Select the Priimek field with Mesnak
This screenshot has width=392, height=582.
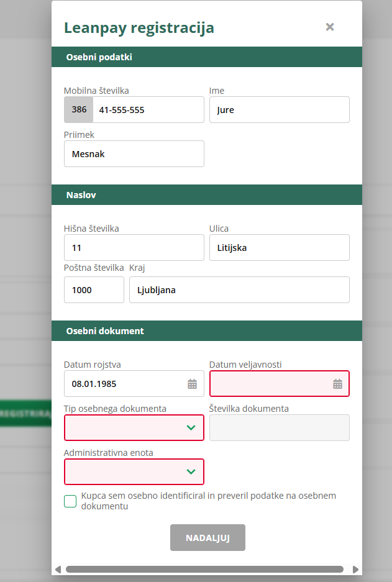134,154
